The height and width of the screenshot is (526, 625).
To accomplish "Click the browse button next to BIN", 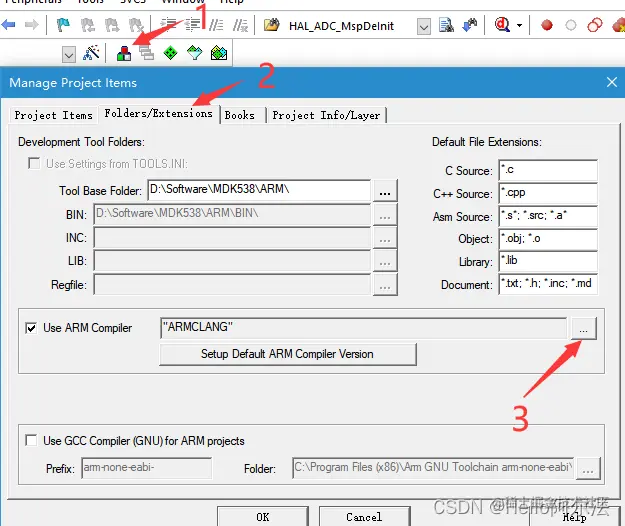I will (385, 215).
